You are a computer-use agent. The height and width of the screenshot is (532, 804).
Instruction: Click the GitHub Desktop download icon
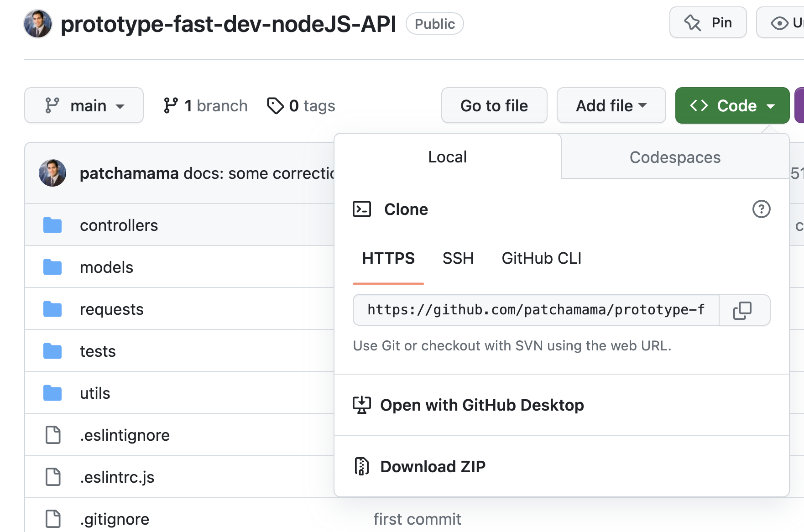coord(362,405)
